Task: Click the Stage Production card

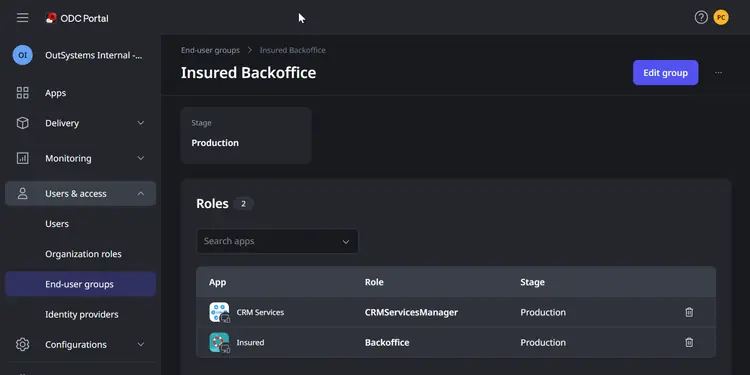Action: coord(246,135)
